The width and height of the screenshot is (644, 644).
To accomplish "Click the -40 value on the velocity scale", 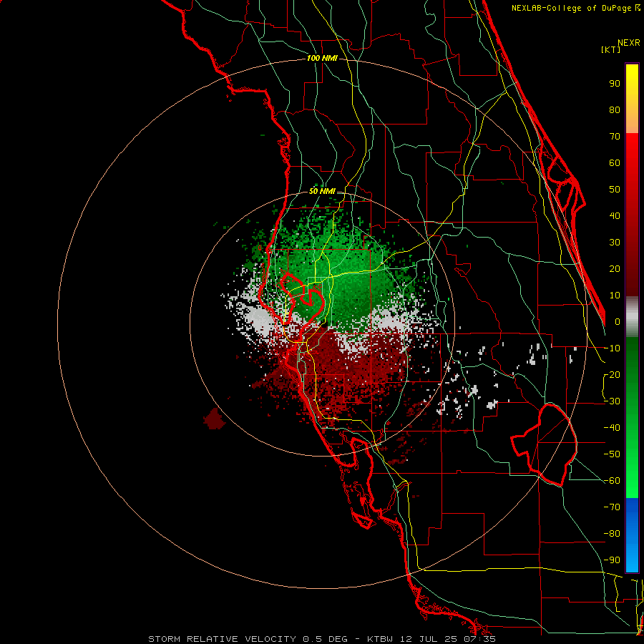I will click(612, 428).
